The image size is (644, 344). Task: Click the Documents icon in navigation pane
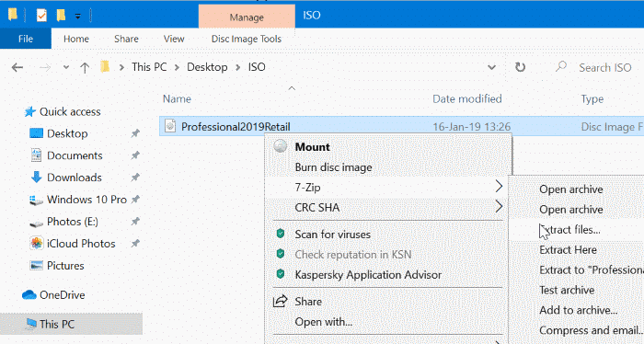click(36, 155)
